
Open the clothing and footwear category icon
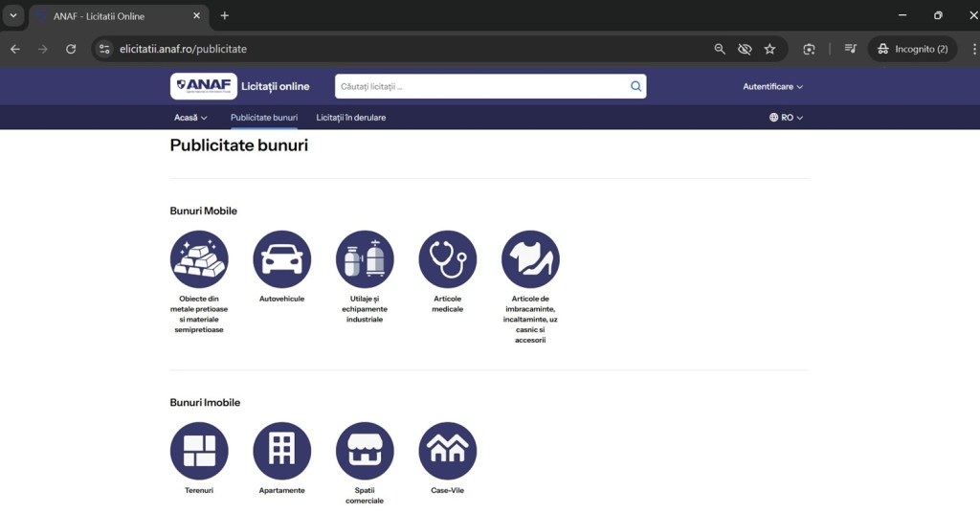click(x=530, y=259)
